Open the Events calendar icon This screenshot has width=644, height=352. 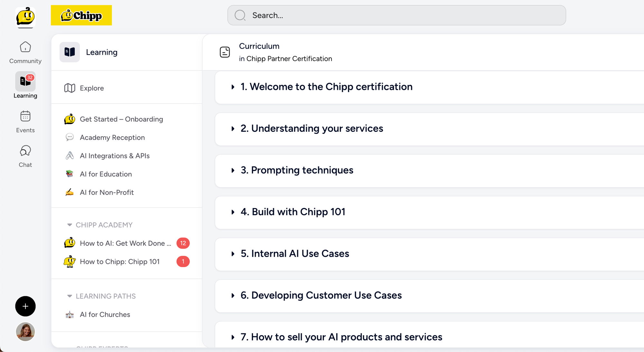pyautogui.click(x=25, y=116)
